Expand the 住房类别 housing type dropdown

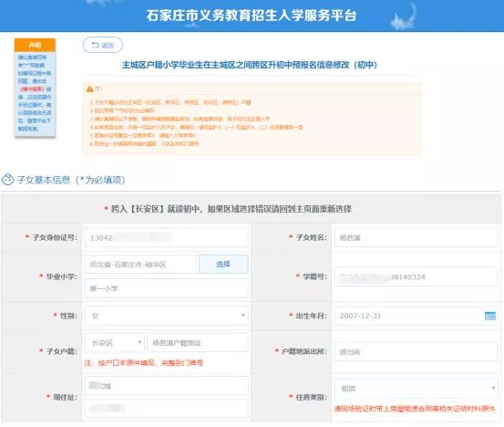pyautogui.click(x=417, y=389)
